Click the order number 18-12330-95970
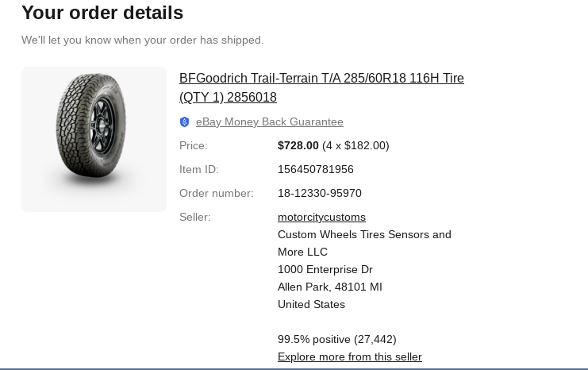588x370 pixels. 319,193
